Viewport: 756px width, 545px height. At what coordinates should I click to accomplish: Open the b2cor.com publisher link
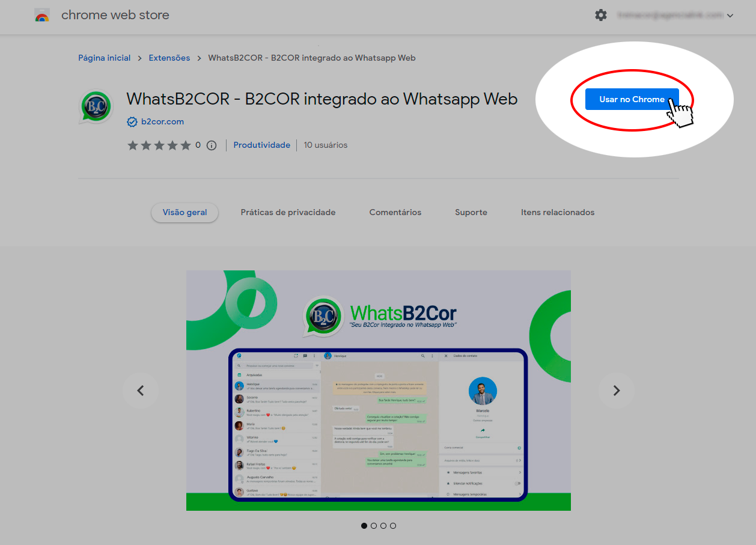click(x=162, y=122)
